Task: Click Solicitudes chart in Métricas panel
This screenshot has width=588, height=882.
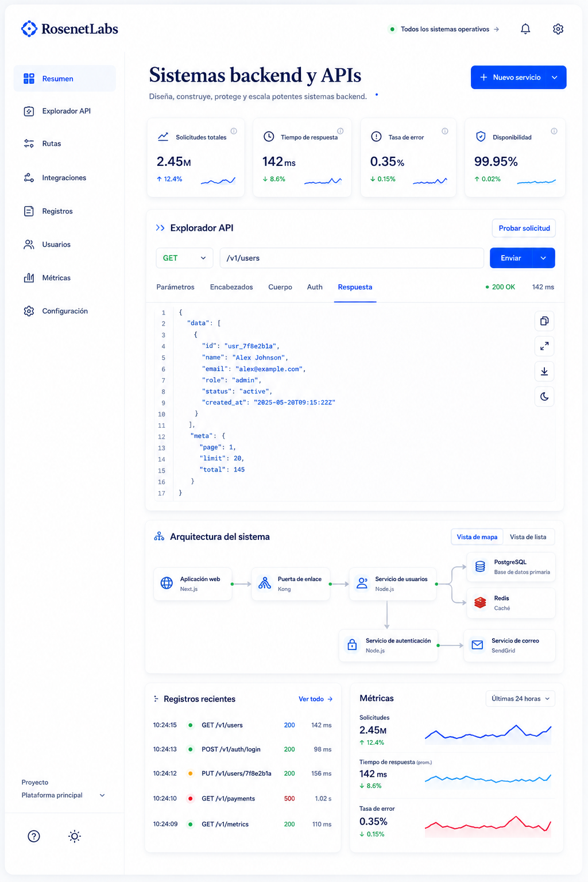Action: [x=488, y=733]
